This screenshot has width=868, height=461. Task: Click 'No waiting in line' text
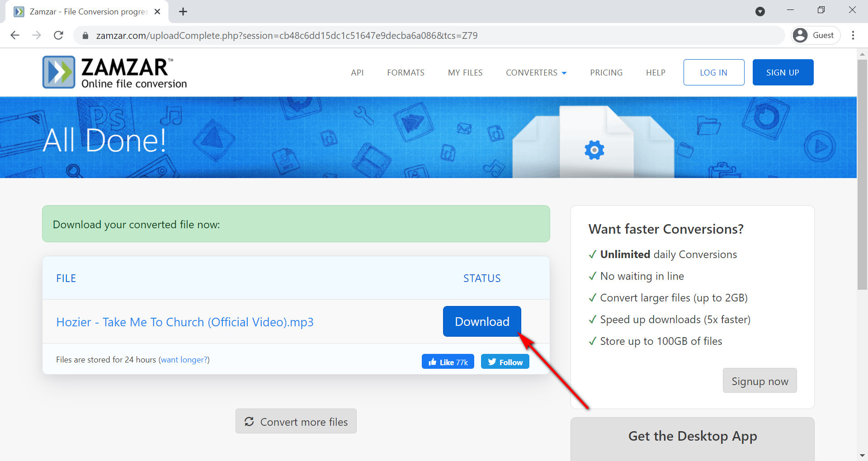tap(642, 276)
